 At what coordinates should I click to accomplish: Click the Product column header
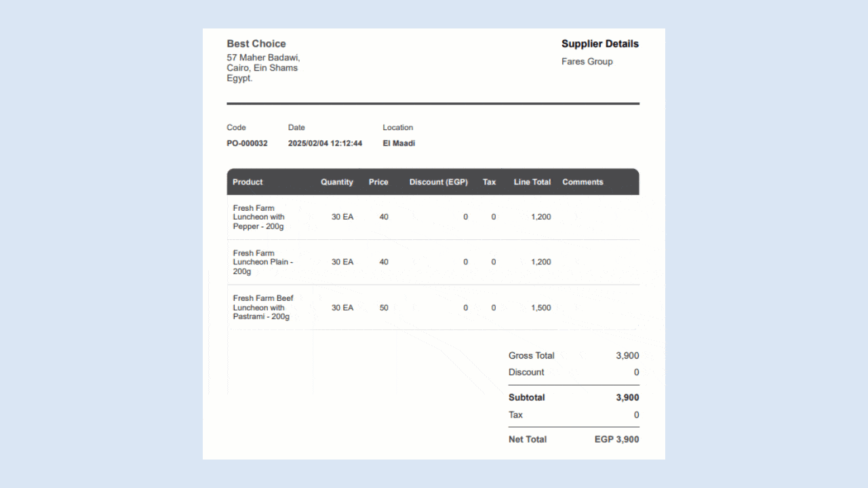coord(248,182)
